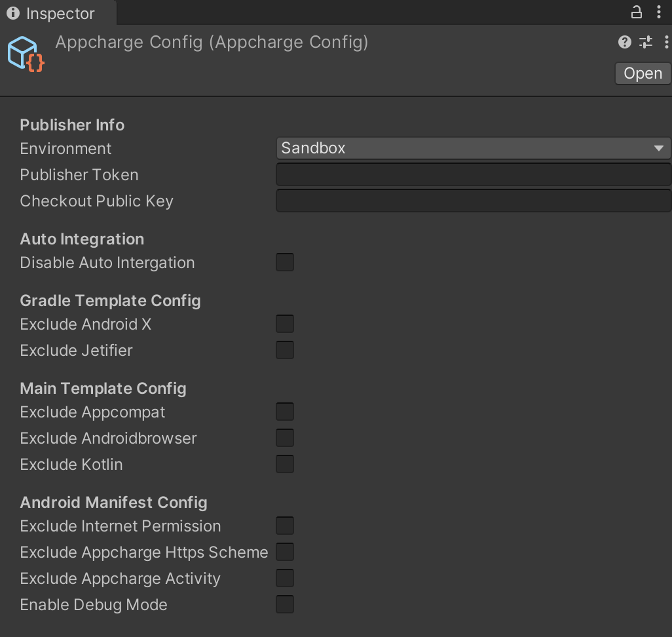
Task: Click the Checkout Public Key label
Action: 97,201
